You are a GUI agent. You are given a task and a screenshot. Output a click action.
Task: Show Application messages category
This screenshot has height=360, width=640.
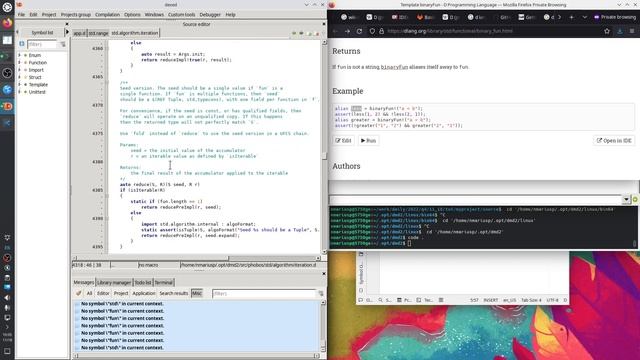click(x=144, y=293)
